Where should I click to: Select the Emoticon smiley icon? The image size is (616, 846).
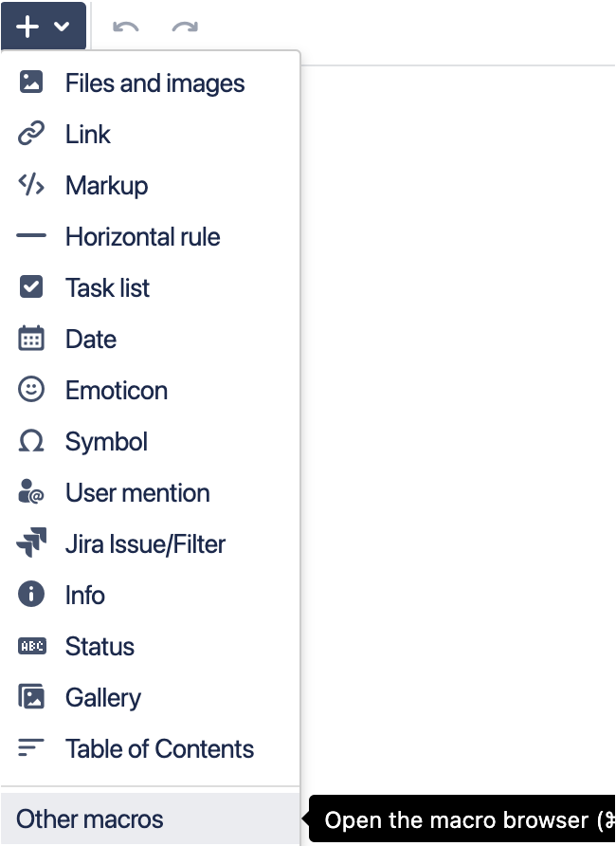pyautogui.click(x=31, y=390)
